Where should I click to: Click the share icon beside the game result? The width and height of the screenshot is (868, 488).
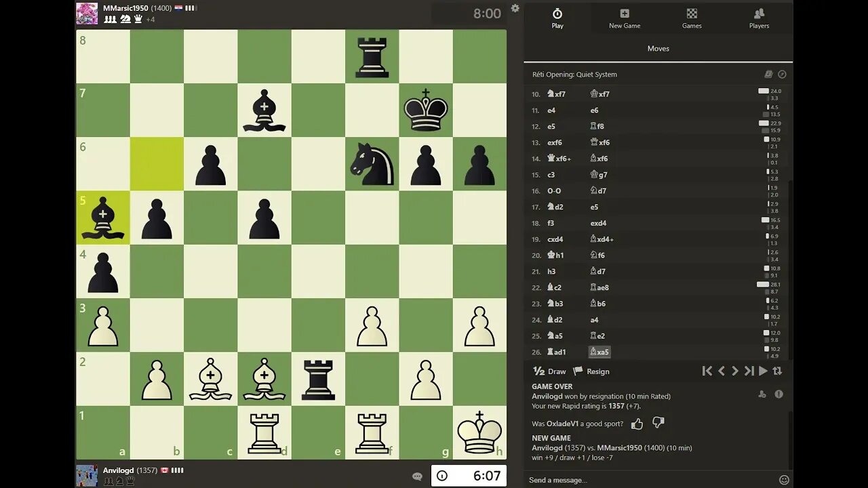762,394
